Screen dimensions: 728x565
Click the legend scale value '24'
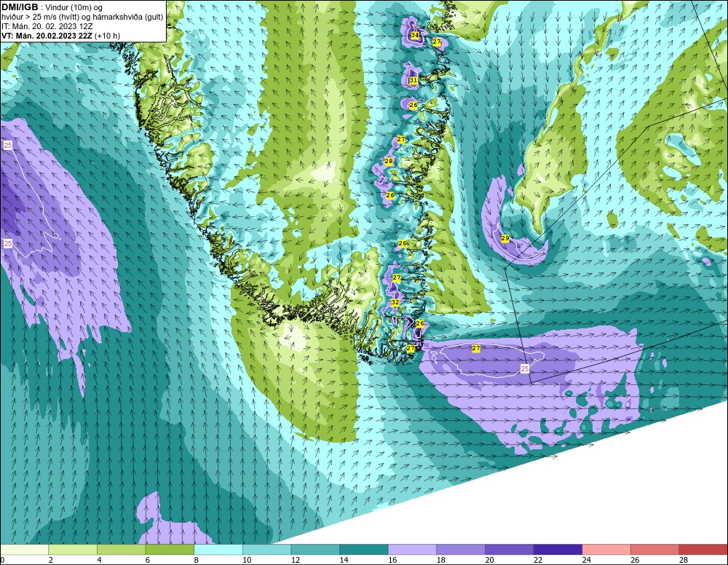click(x=586, y=560)
